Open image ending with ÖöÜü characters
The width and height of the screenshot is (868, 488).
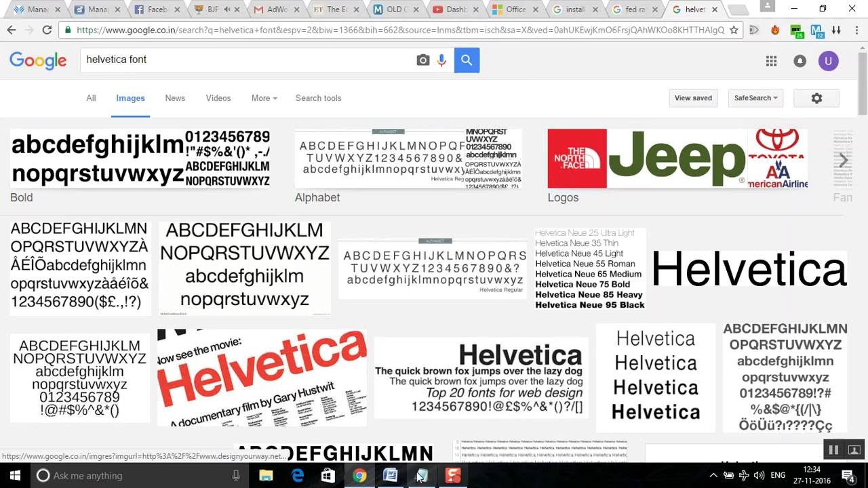click(785, 378)
